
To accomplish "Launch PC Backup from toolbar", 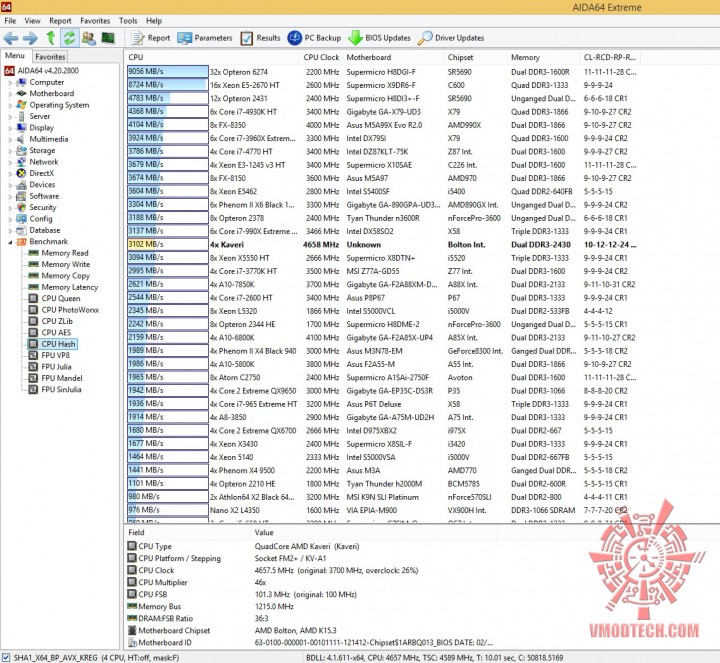I will [314, 38].
